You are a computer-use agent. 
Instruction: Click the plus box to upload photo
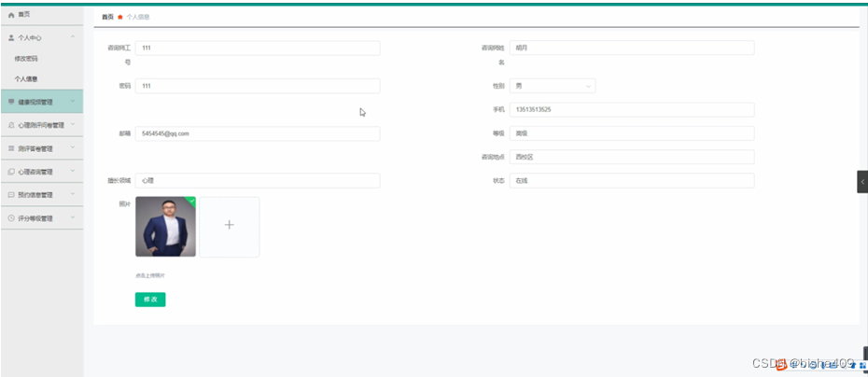[x=230, y=227]
